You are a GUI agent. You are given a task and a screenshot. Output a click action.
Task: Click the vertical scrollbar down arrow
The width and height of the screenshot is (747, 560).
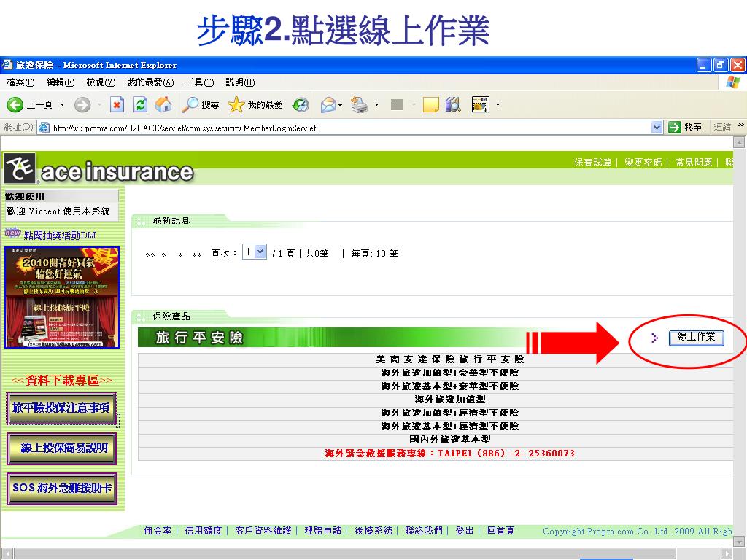739,542
